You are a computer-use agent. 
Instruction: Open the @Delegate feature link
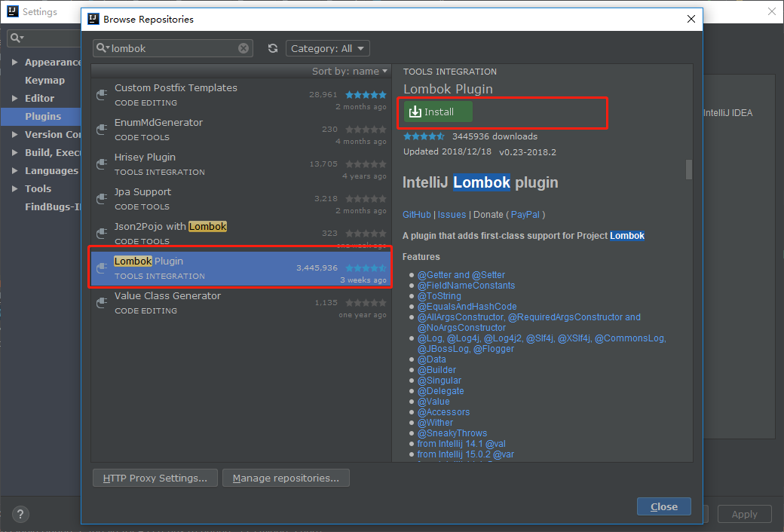(x=440, y=391)
